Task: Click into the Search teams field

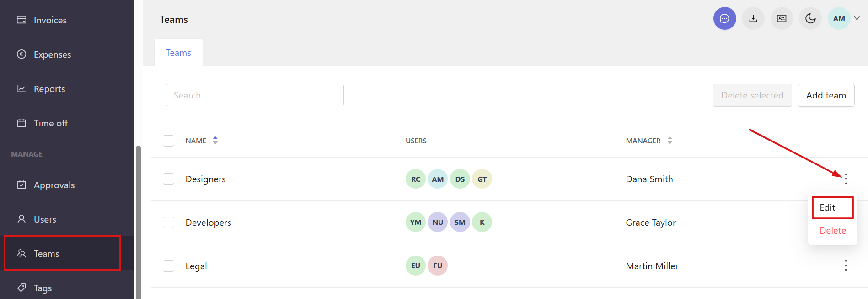Action: point(254,95)
